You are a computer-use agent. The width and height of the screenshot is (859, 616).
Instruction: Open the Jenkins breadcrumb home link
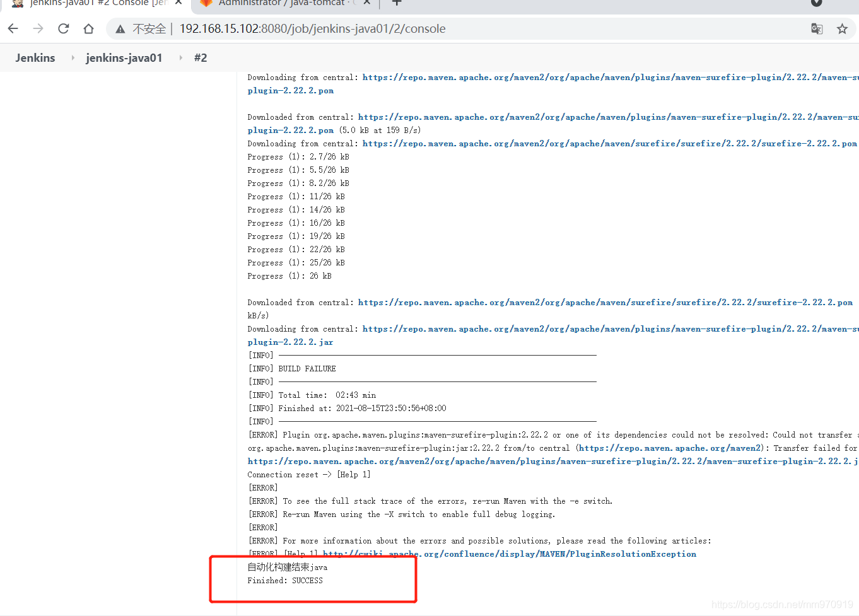[x=35, y=57]
